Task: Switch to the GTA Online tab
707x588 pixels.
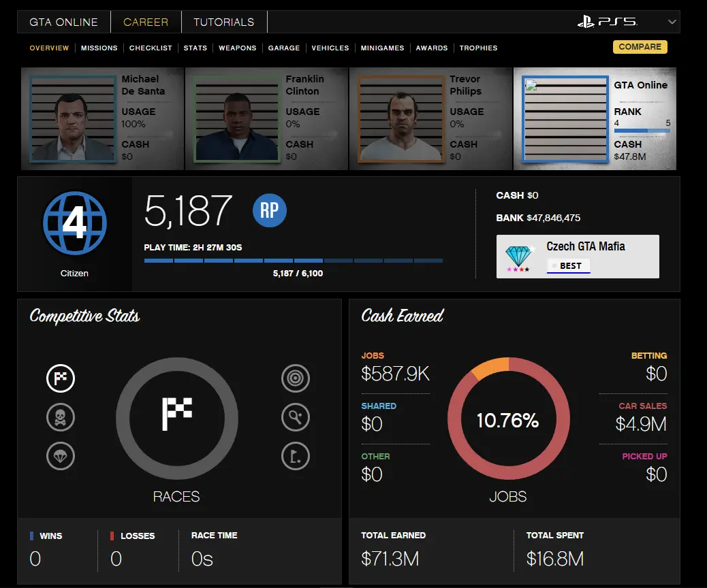Action: [63, 22]
